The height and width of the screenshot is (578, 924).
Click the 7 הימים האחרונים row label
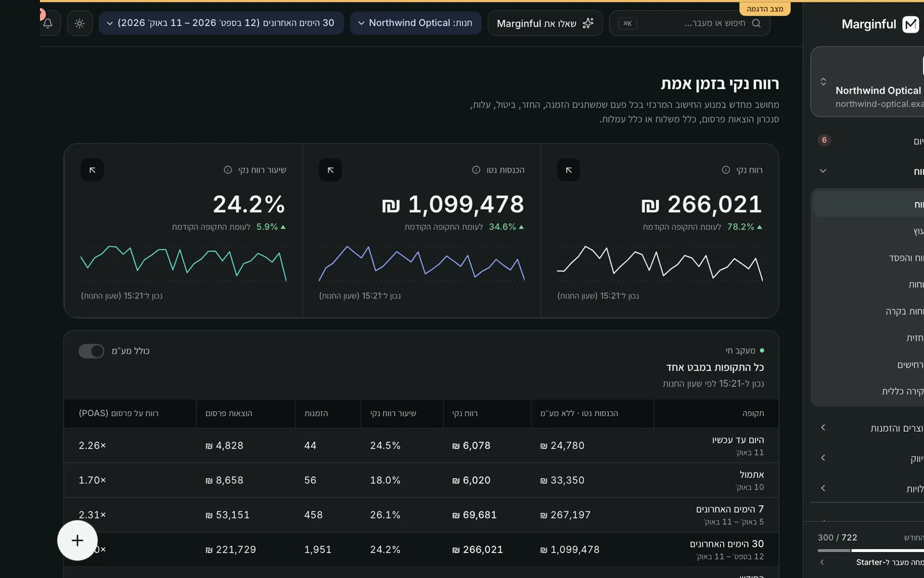click(730, 509)
